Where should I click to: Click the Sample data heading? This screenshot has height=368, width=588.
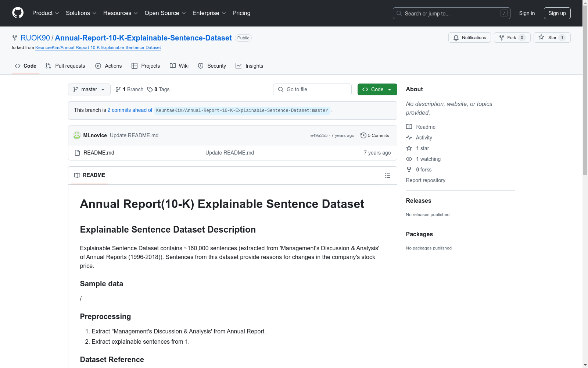101,284
